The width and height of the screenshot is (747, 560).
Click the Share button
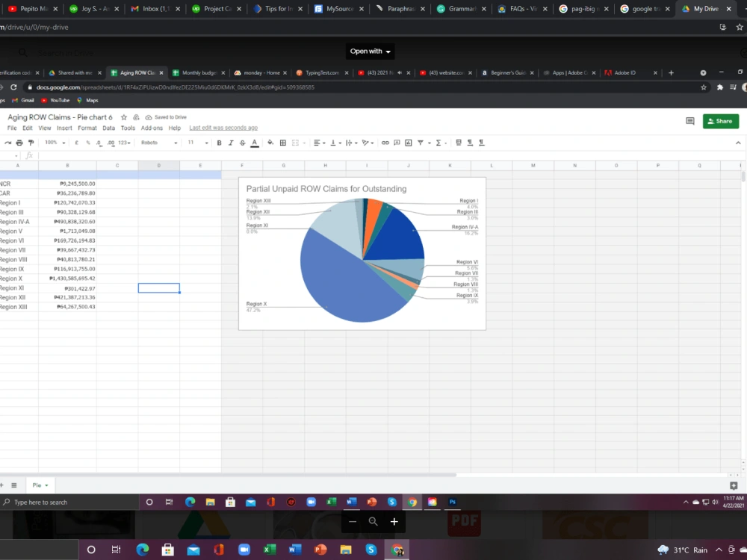point(721,121)
